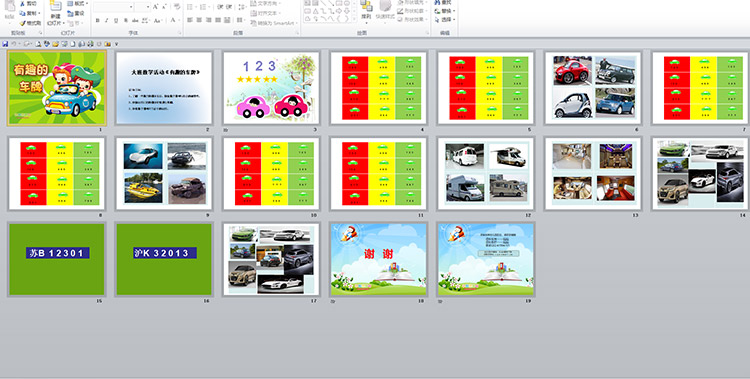The image size is (750, 379).
Task: Click decrease indent icon
Action: 220,7
